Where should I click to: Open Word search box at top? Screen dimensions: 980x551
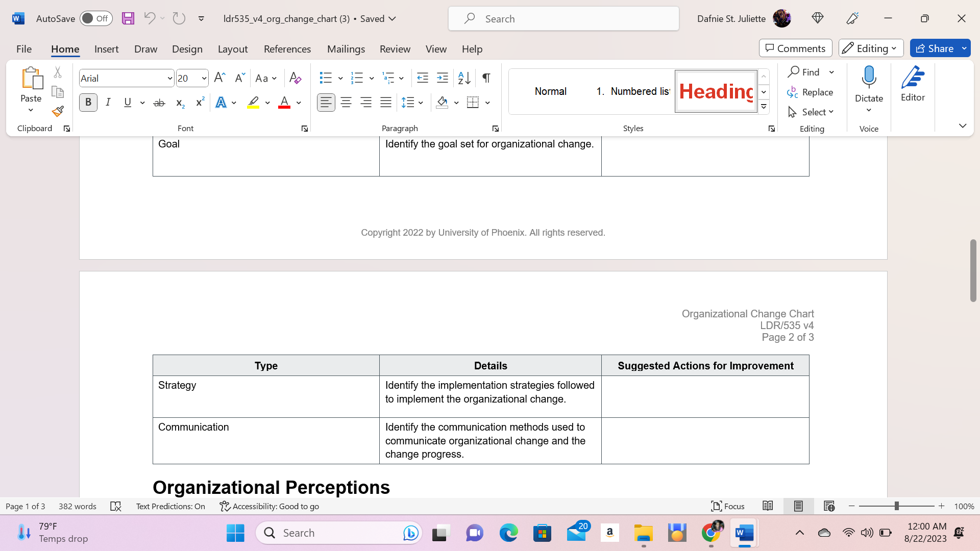coord(563,18)
